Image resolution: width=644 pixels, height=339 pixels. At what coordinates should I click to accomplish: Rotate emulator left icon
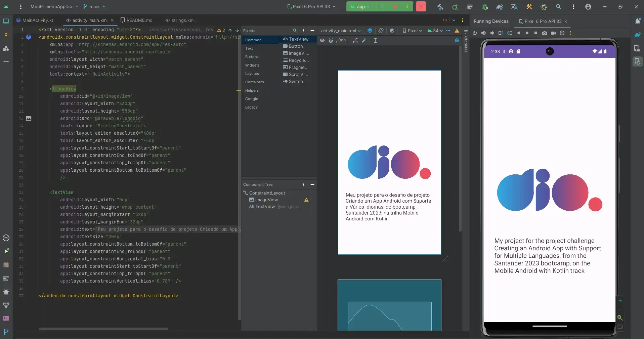click(501, 33)
